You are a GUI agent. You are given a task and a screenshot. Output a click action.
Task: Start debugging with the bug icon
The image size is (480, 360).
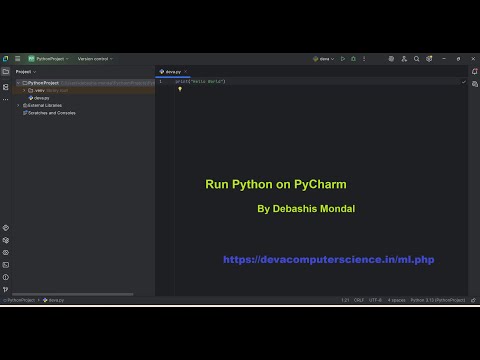pyautogui.click(x=353, y=59)
